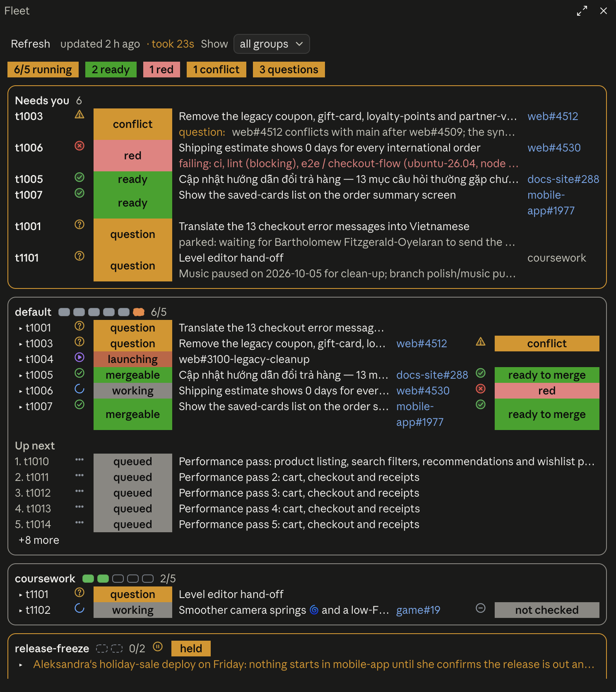Image resolution: width=616 pixels, height=692 pixels.
Task: Open the 'all groups' Show dropdown
Action: [272, 44]
